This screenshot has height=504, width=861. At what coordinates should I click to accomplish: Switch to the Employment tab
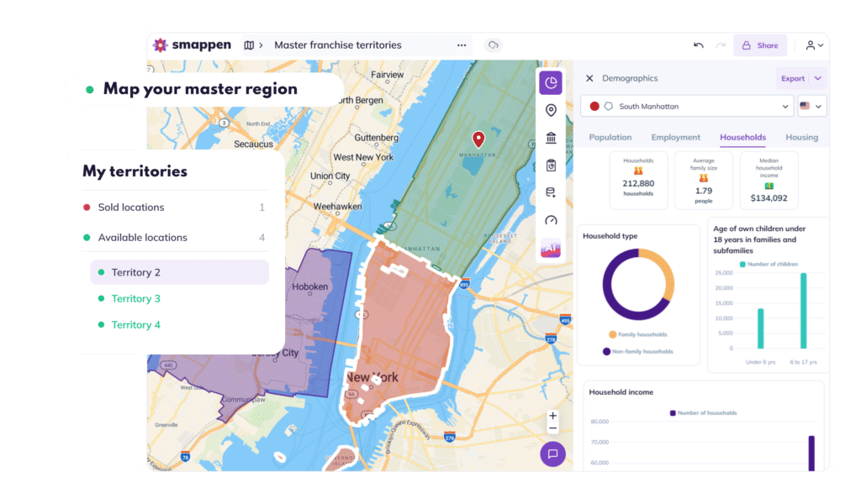(x=675, y=137)
